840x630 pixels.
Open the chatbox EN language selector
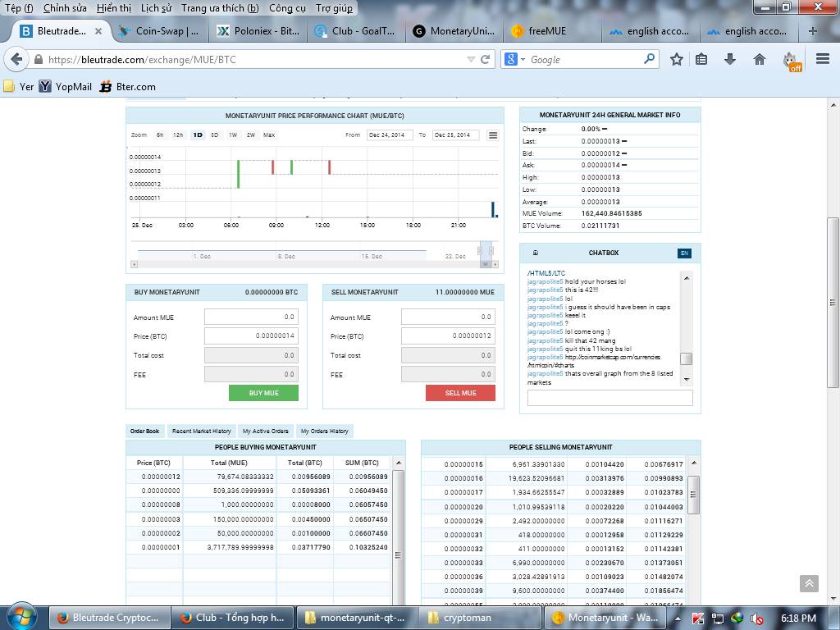pyautogui.click(x=684, y=253)
